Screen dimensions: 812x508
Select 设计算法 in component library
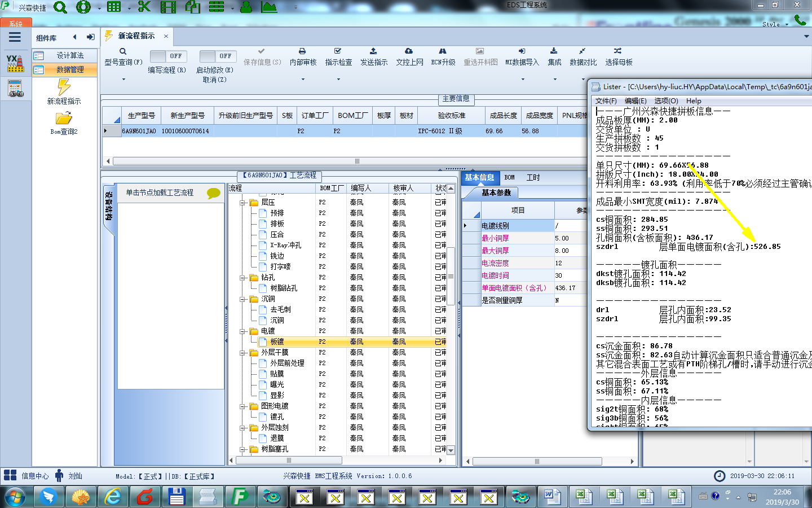[65, 55]
